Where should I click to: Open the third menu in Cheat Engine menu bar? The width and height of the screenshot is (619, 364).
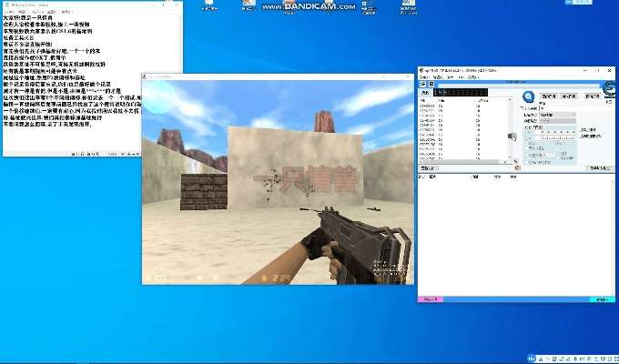point(451,77)
